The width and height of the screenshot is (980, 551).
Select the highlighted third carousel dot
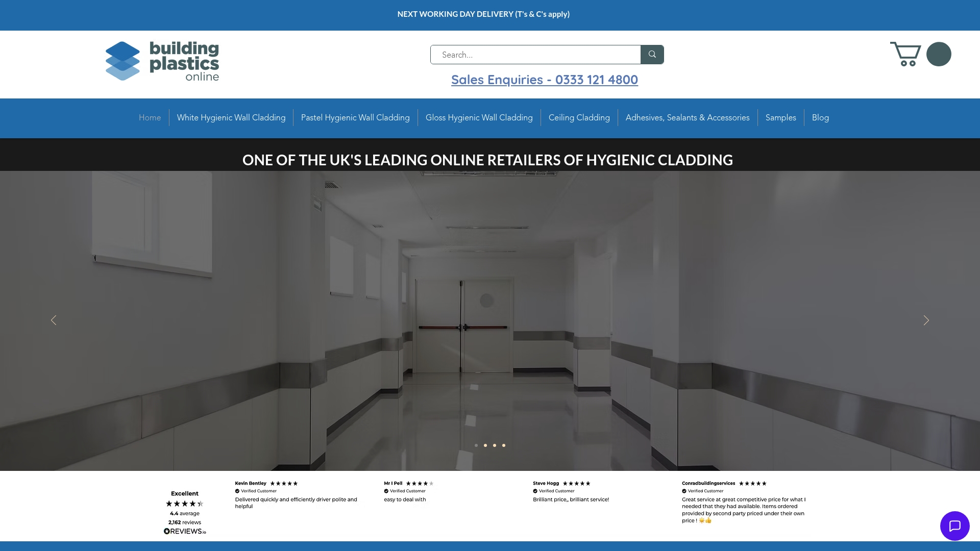click(x=494, y=445)
